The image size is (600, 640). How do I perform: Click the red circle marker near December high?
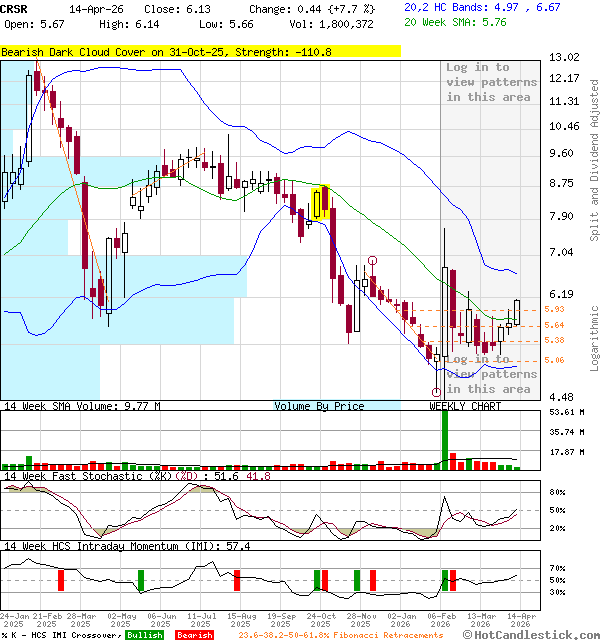[x=372, y=260]
